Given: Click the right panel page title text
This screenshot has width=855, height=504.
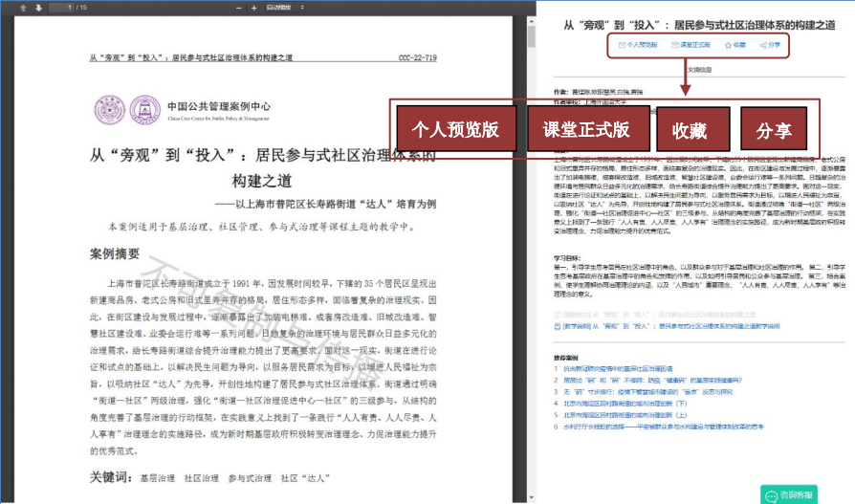Looking at the screenshot, I should (699, 25).
